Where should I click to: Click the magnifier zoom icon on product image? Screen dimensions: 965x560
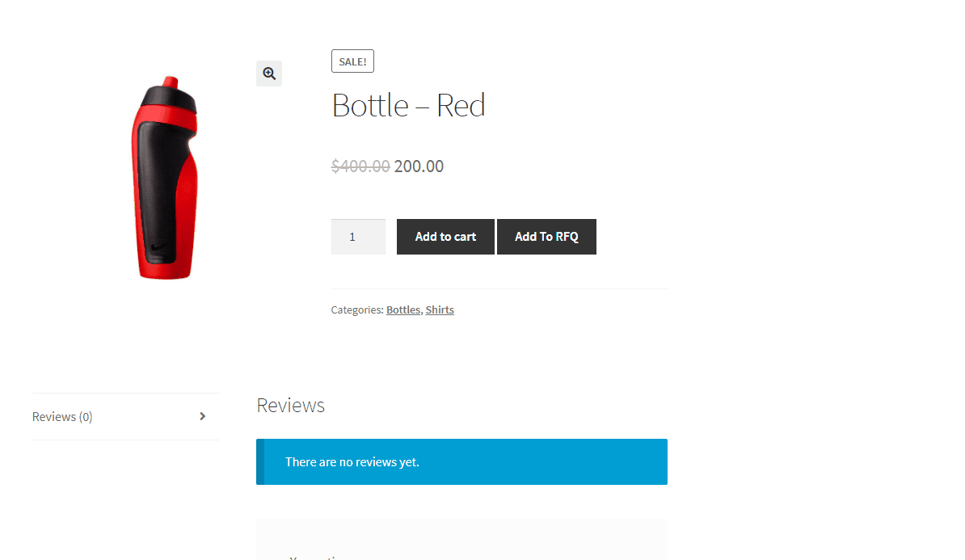pyautogui.click(x=269, y=74)
